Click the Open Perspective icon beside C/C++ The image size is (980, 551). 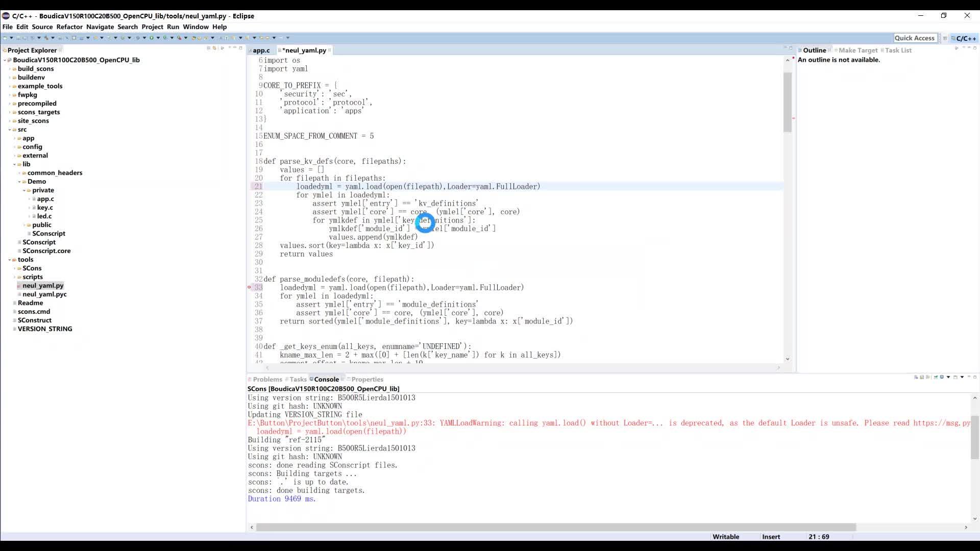point(945,38)
